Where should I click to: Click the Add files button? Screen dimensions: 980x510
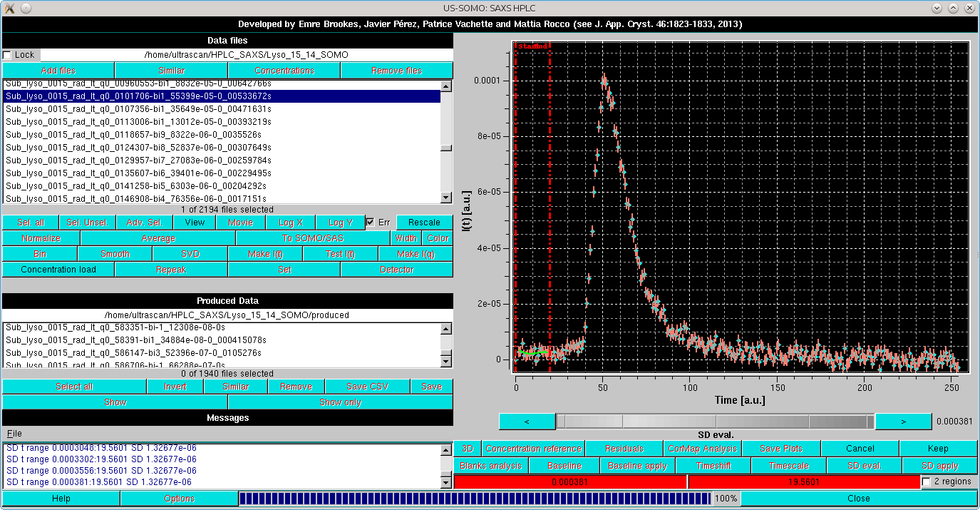(x=58, y=71)
